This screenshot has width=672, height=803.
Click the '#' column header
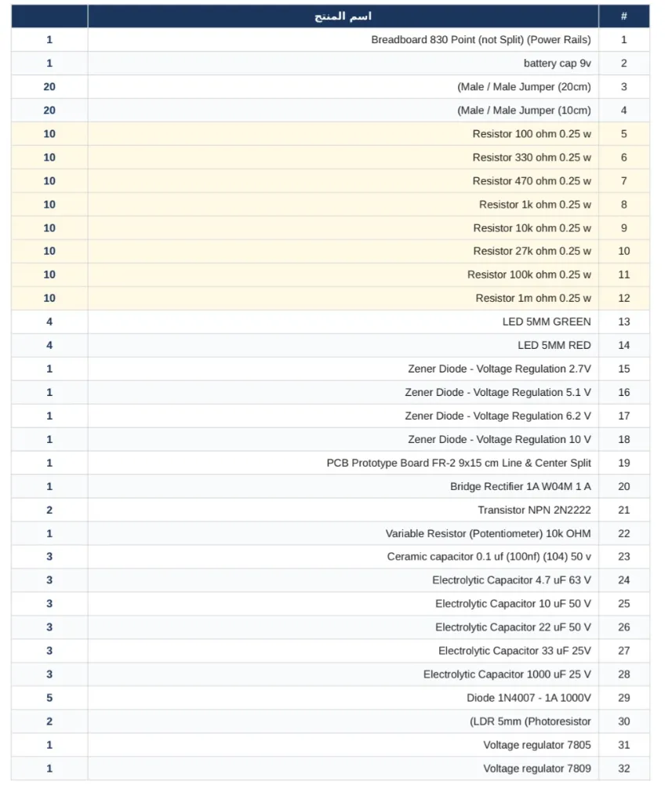click(624, 16)
